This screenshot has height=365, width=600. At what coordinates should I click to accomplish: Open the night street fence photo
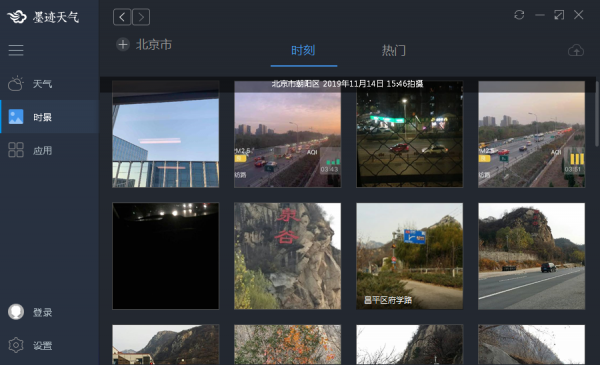pos(409,134)
